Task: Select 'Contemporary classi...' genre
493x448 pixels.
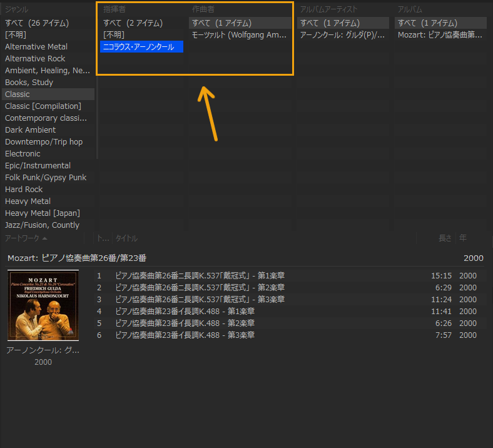Action: (x=48, y=118)
